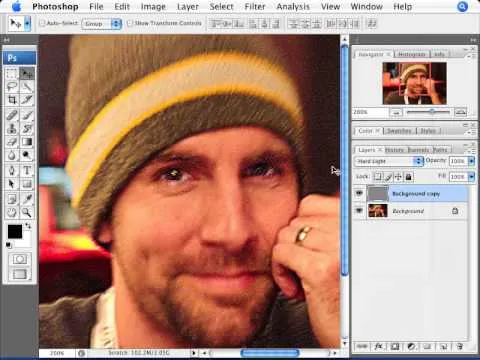
Task: Click the Navigator zoom slider
Action: (428, 112)
